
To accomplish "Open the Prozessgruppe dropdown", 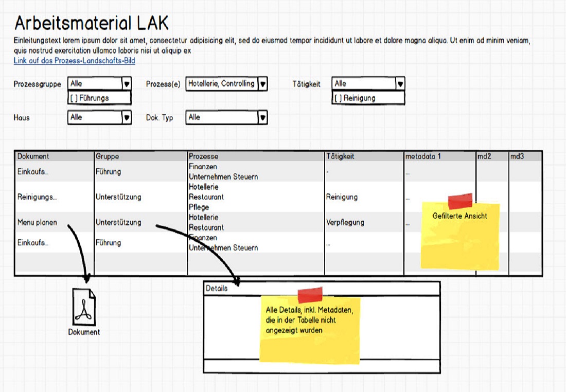I will tap(127, 84).
